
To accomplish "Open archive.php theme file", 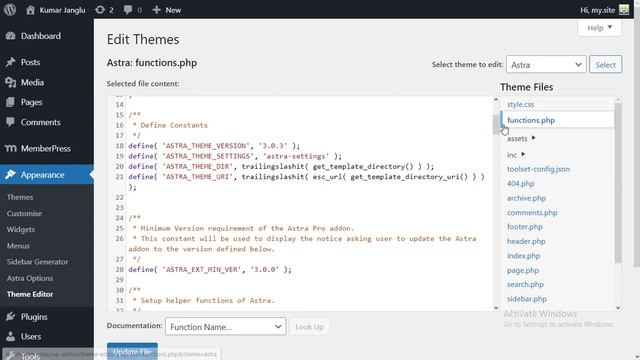I will [526, 198].
